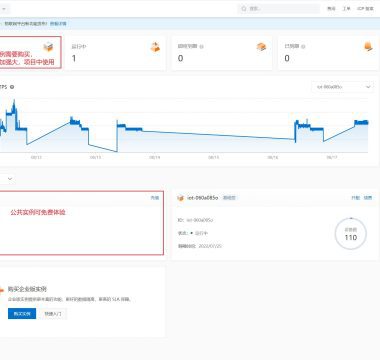Click the running instances box icon
This screenshot has height=360, width=380.
click(155, 47)
